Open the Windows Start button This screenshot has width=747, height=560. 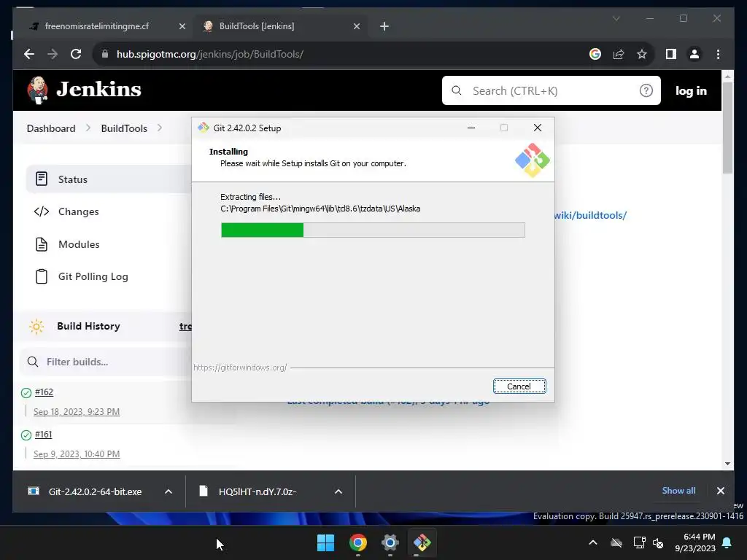[326, 542]
